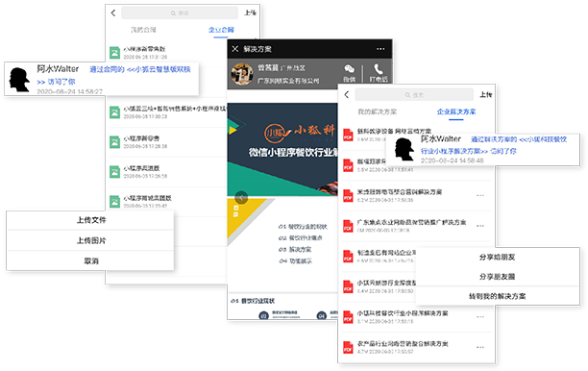Go back from the contracts list window

(113, 12)
